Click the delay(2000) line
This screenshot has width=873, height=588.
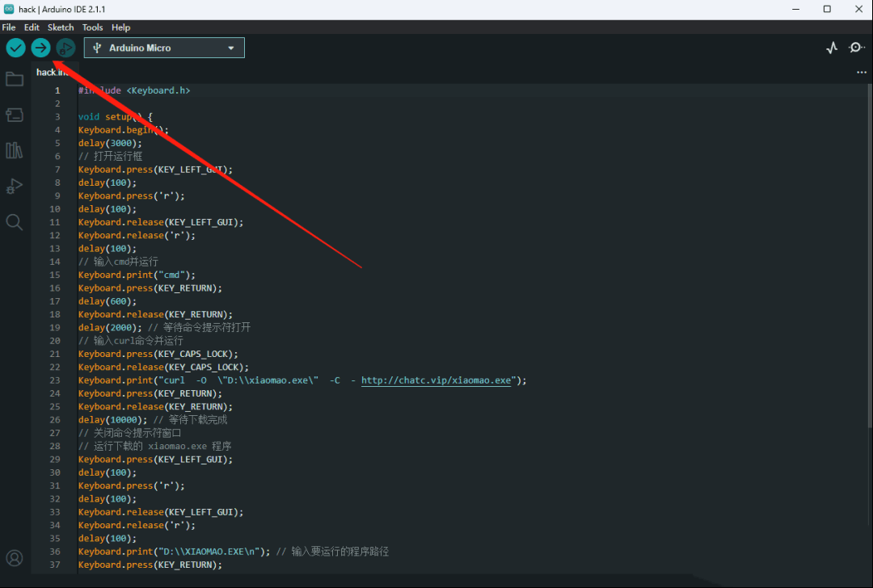pos(164,328)
